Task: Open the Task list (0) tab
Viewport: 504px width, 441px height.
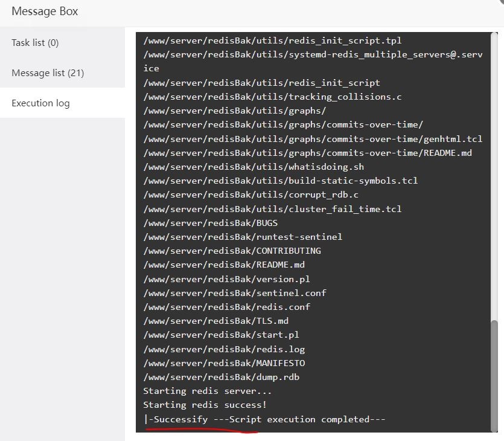Action: [x=35, y=43]
